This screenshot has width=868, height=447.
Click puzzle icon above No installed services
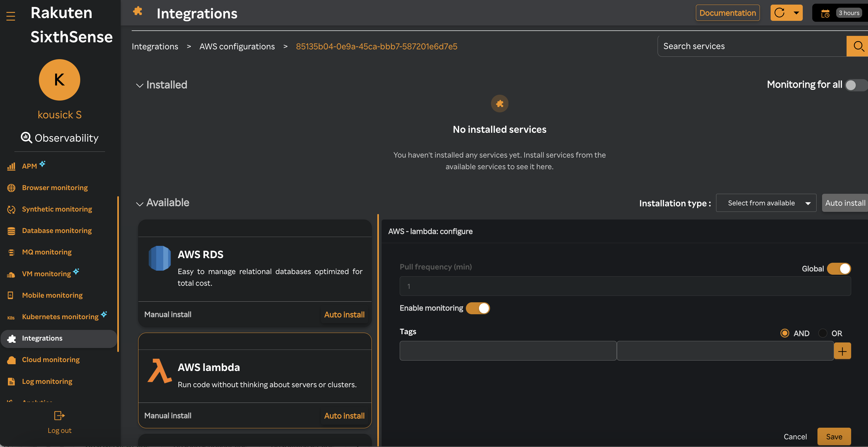tap(499, 104)
